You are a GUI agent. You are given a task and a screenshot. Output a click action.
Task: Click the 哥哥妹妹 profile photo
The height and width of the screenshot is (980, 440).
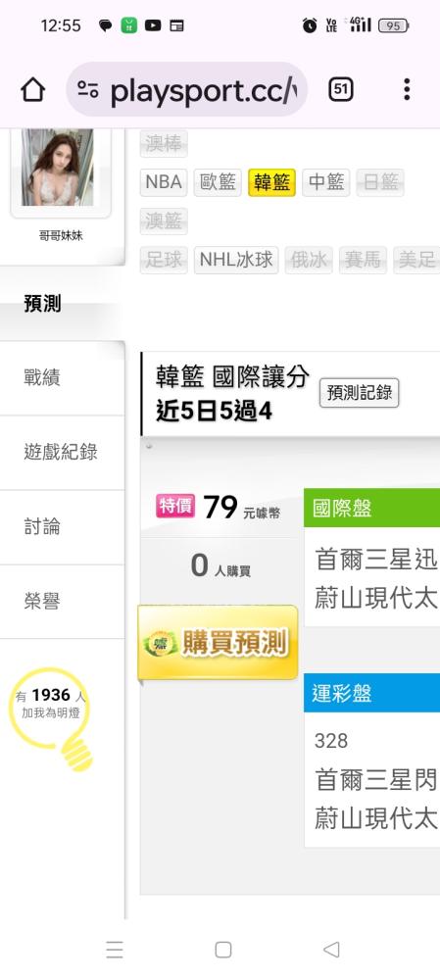click(x=61, y=168)
